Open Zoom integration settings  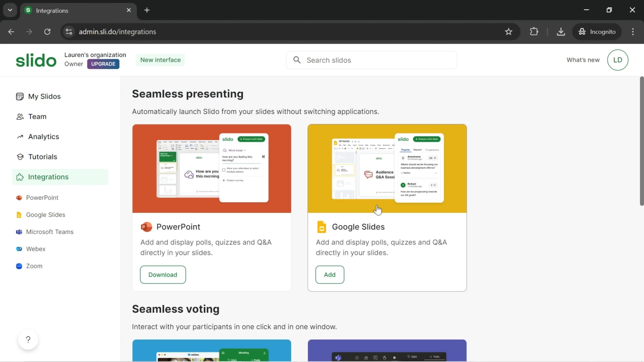pos(34,266)
